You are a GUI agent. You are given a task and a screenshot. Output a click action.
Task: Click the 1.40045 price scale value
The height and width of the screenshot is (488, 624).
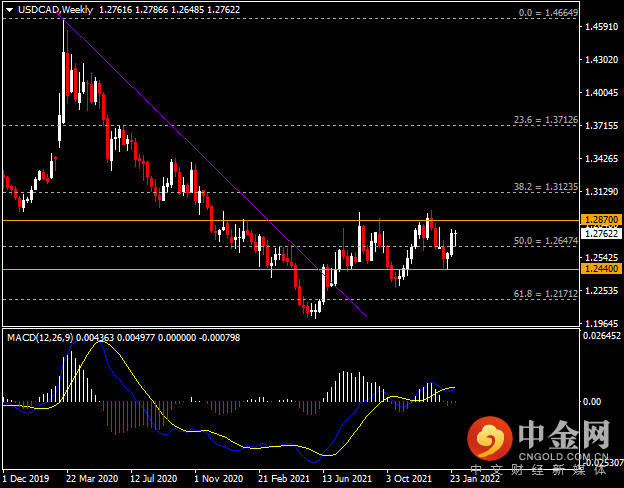pos(601,93)
